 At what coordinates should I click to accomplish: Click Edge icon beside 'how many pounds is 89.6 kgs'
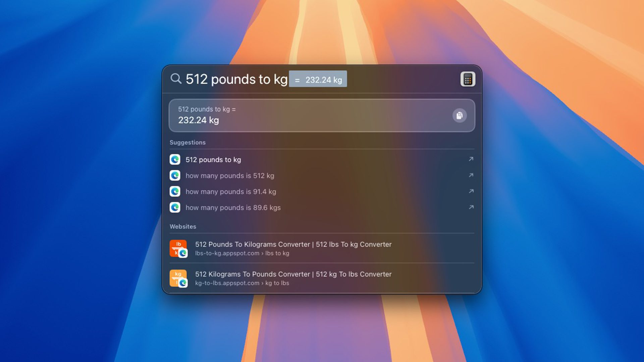(175, 207)
